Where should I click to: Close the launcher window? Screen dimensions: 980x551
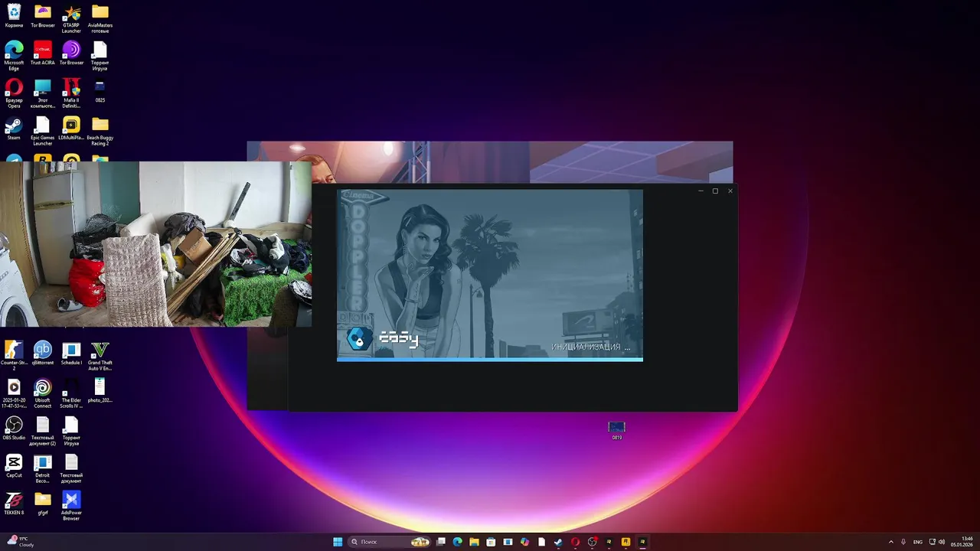point(730,191)
